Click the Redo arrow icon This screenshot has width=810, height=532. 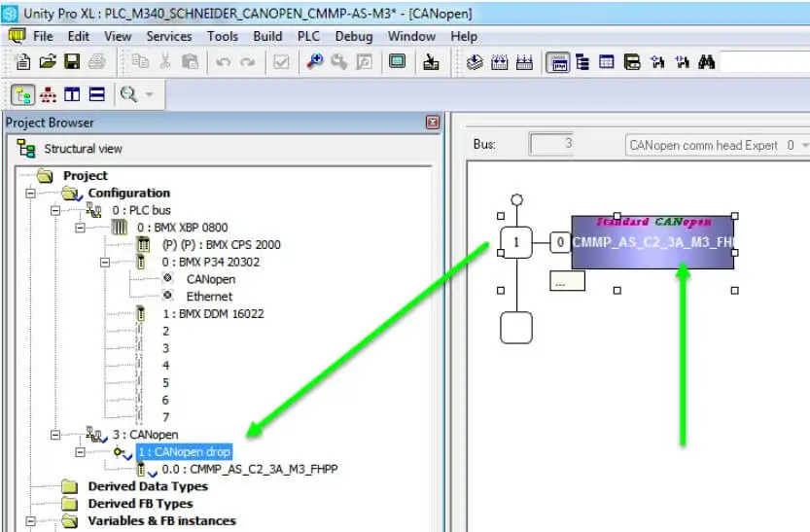(x=248, y=62)
